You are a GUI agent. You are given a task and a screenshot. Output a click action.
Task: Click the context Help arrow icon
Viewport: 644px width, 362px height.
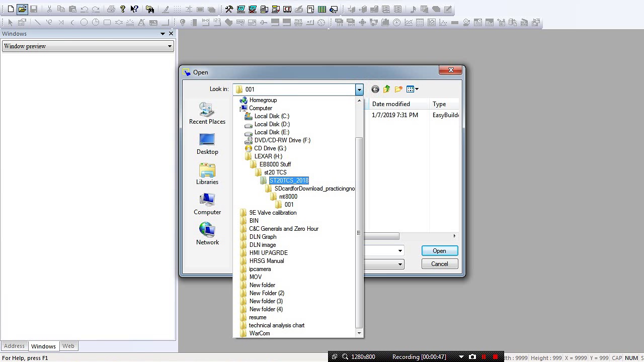click(x=134, y=9)
